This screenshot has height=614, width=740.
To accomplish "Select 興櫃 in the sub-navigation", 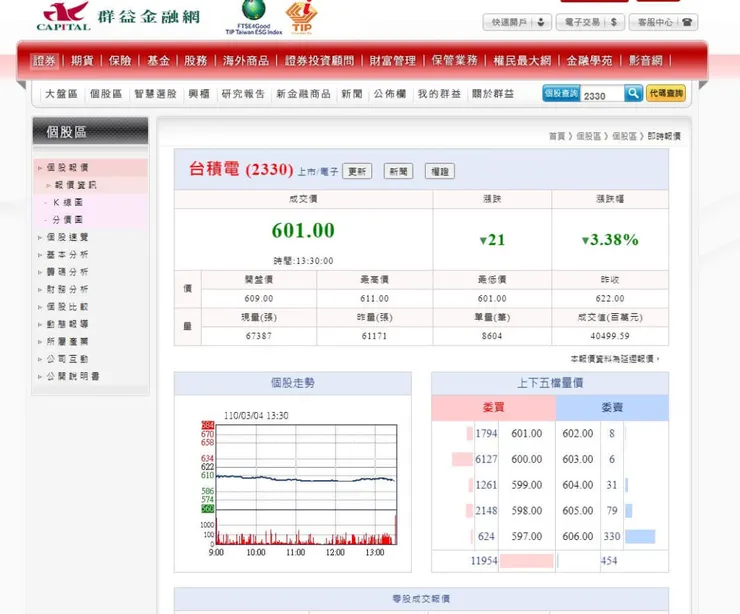I will click(199, 94).
